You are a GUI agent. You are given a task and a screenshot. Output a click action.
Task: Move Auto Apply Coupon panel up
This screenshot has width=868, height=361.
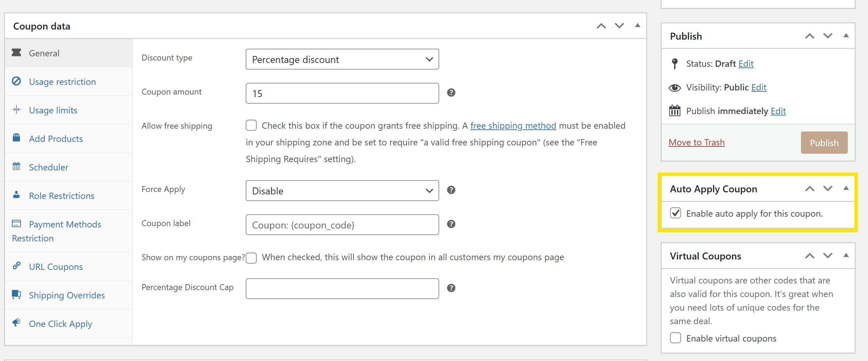click(810, 189)
